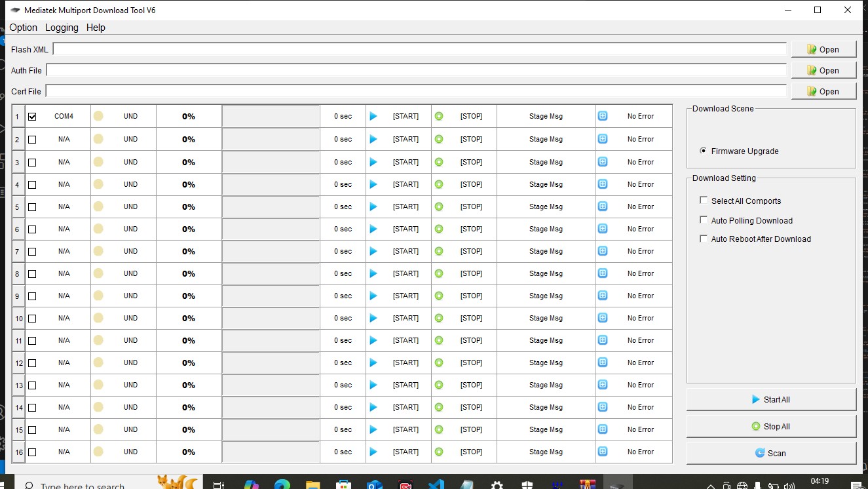Click the 0 sec cell in row 12
This screenshot has height=489, width=868.
pos(343,362)
